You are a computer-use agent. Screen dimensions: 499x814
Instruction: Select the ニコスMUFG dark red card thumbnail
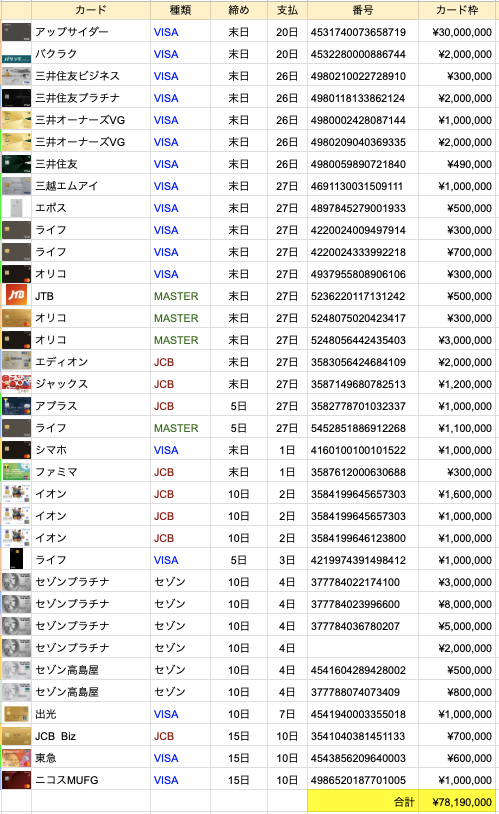(16, 780)
